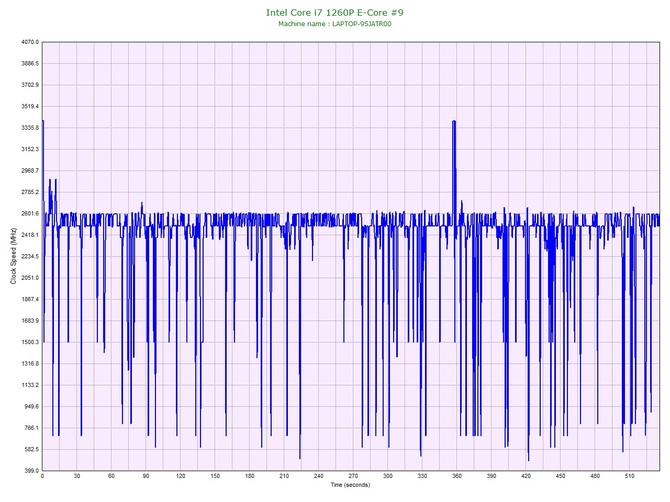Click the 210 seconds x-axis tick label
Image resolution: width=670 pixels, height=502 pixels.
point(284,476)
